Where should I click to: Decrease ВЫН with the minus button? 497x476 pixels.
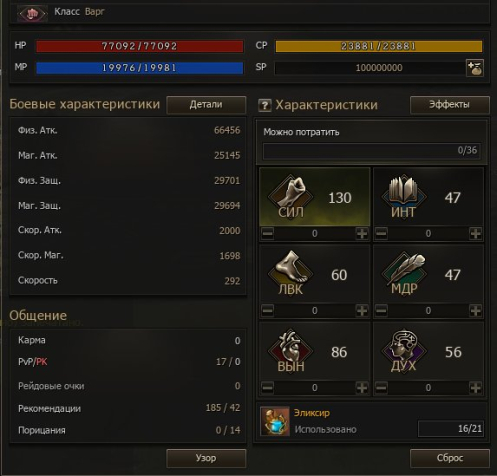point(268,388)
